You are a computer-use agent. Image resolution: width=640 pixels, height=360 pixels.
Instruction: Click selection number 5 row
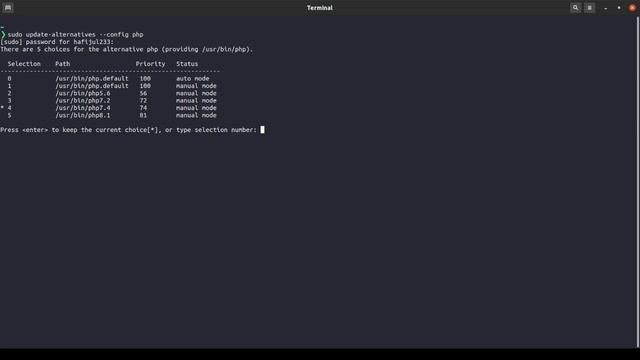coord(9,115)
